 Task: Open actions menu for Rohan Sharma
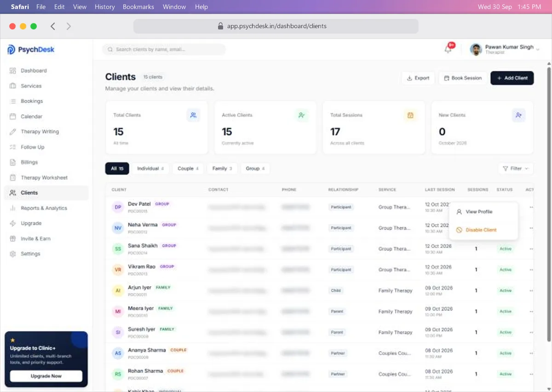[x=531, y=374]
